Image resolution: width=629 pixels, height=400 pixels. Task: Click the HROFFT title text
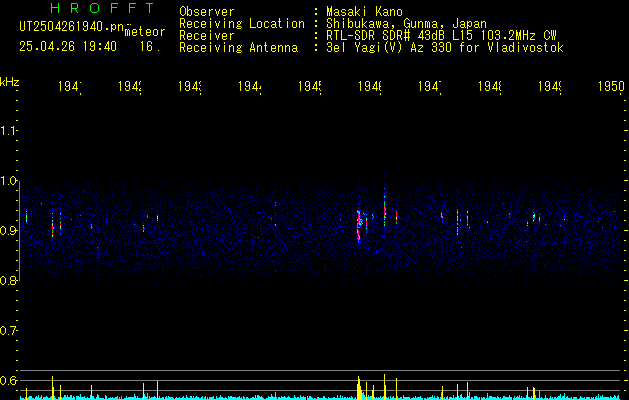[x=102, y=8]
